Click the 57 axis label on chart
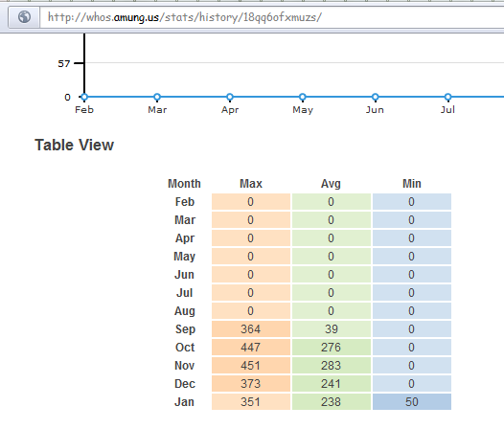 (64, 63)
